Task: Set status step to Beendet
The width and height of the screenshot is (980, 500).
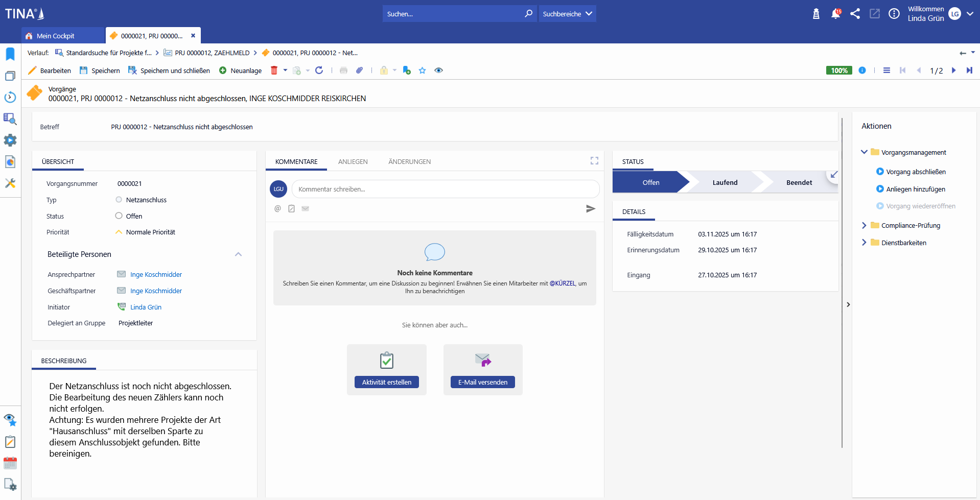Action: pos(799,182)
